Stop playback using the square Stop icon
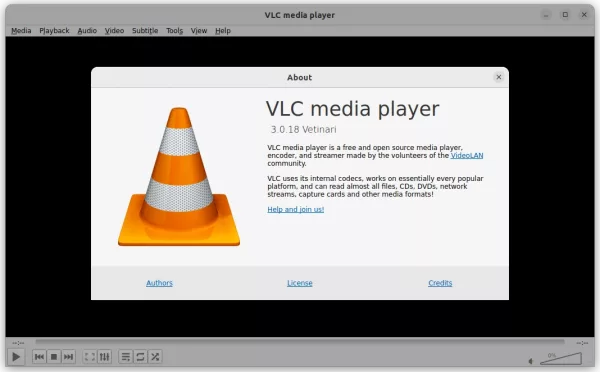Viewport: 600px width, 372px height. click(54, 357)
